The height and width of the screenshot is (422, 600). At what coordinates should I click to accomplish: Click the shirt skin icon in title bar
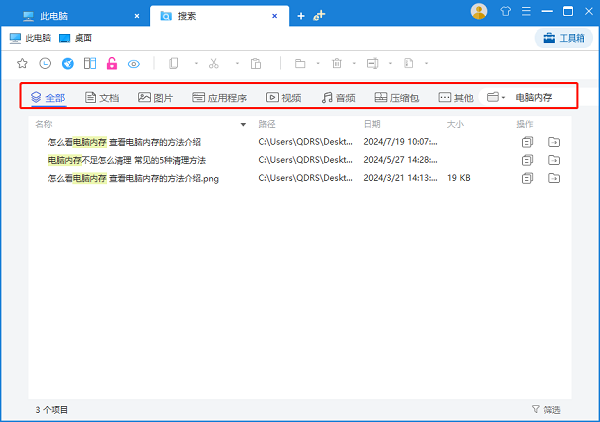[506, 12]
